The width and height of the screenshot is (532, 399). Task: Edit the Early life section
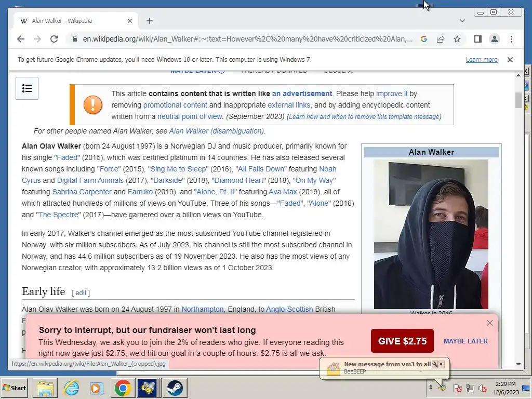(81, 293)
